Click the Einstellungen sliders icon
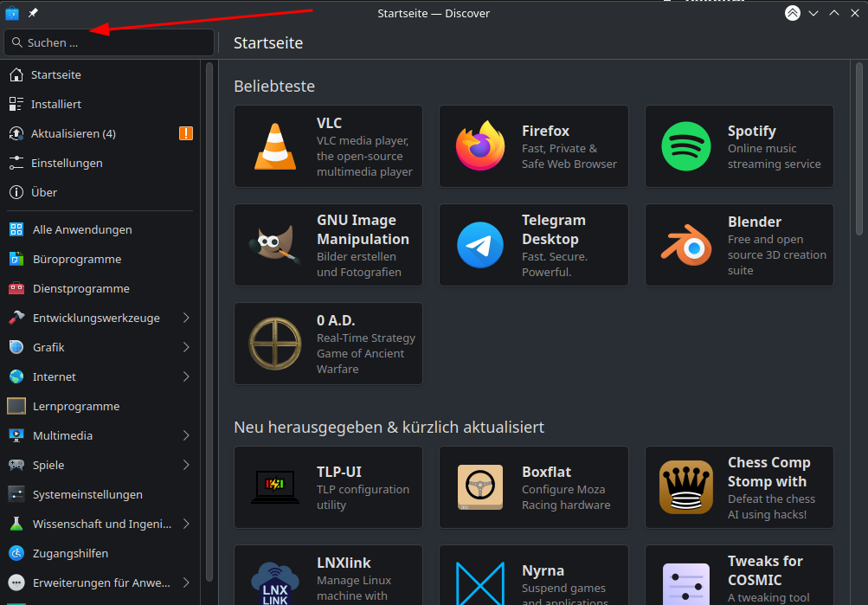The height and width of the screenshot is (605, 868). pyautogui.click(x=16, y=163)
